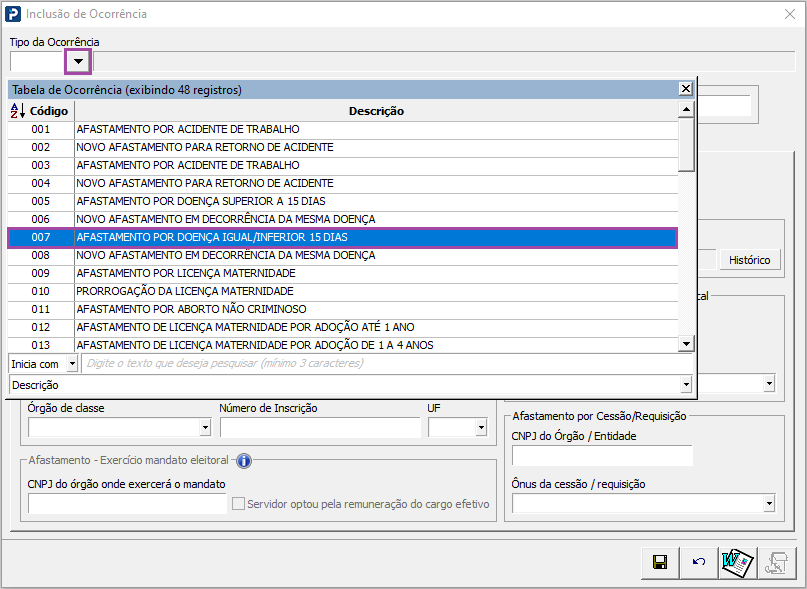Click the Descrição column header
Screen dimensions: 807x589
[376, 111]
